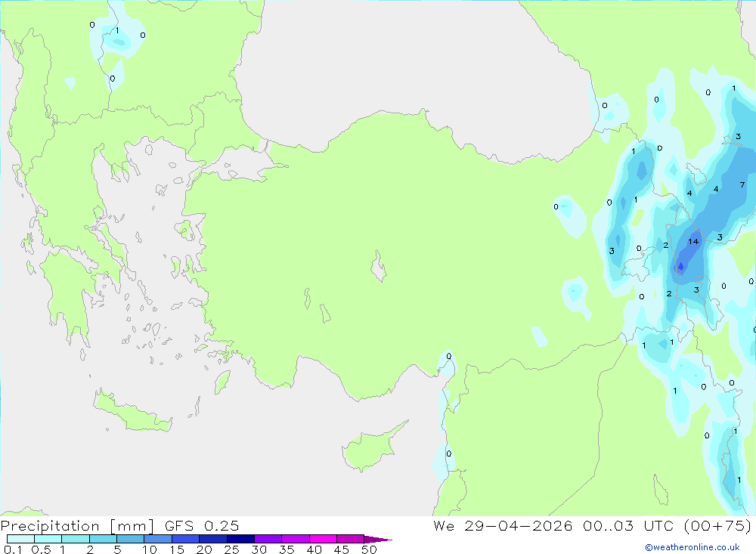
Task: Click the "0.5" legend scale label
Action: pos(41,549)
